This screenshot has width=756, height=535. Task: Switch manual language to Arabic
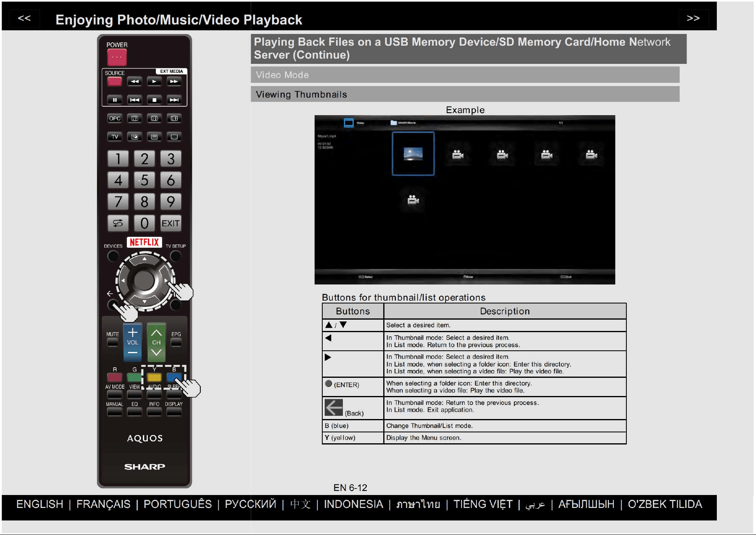click(x=535, y=505)
